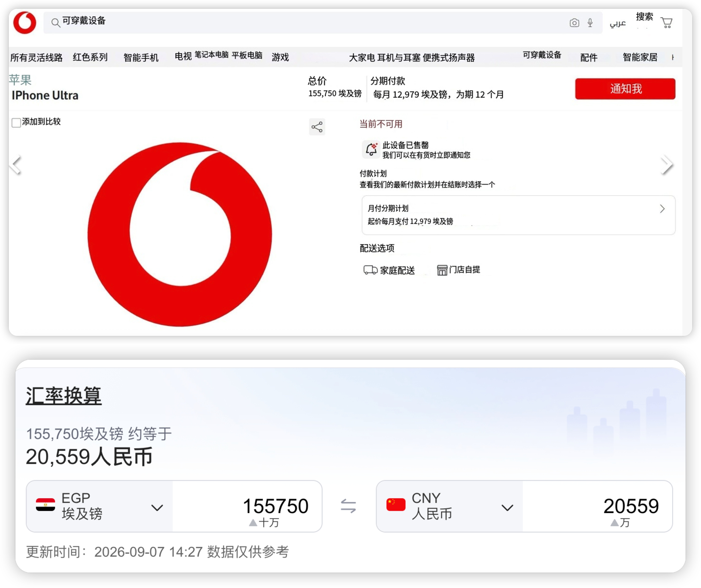Expand the 月付分期计划 chevron

[662, 209]
